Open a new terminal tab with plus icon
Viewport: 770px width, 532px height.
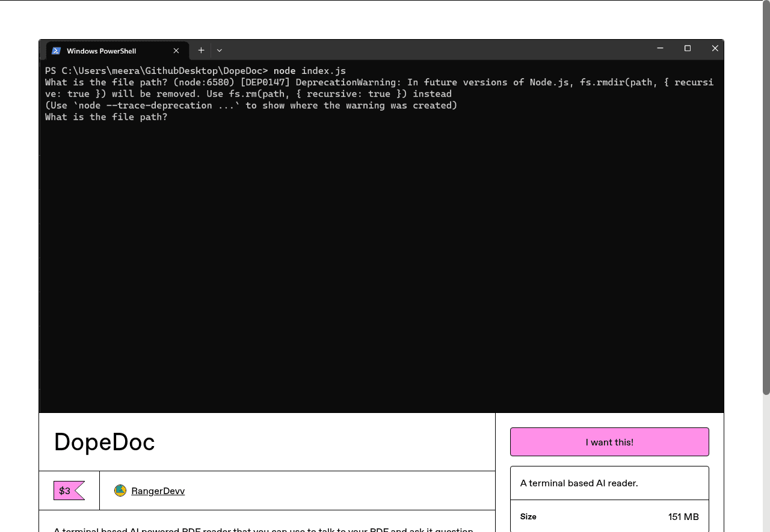coord(201,50)
